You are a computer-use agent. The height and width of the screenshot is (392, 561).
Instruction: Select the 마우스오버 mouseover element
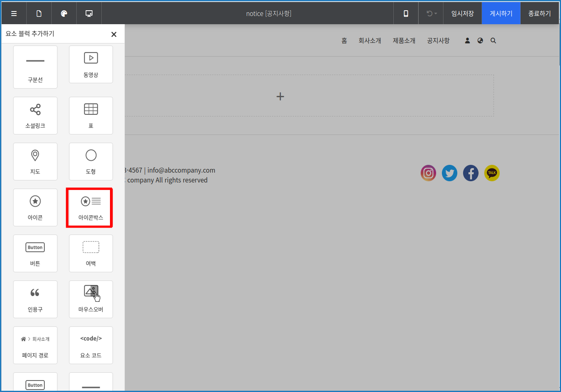91,299
